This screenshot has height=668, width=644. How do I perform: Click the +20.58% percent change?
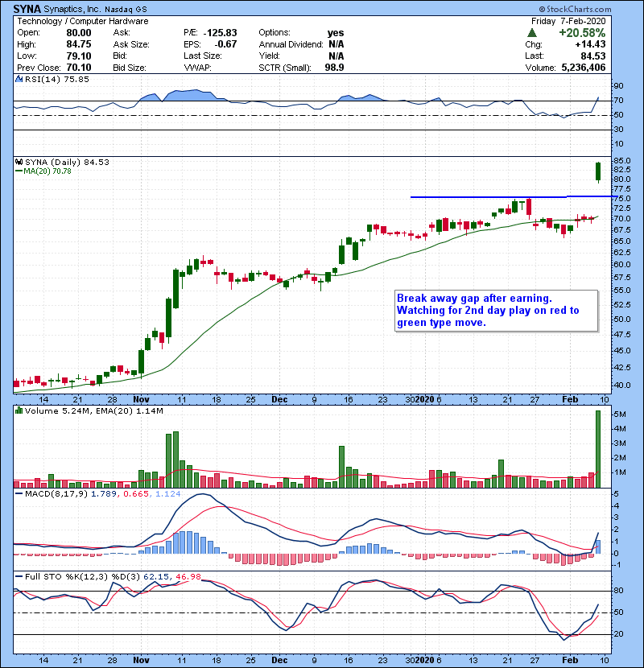point(582,33)
